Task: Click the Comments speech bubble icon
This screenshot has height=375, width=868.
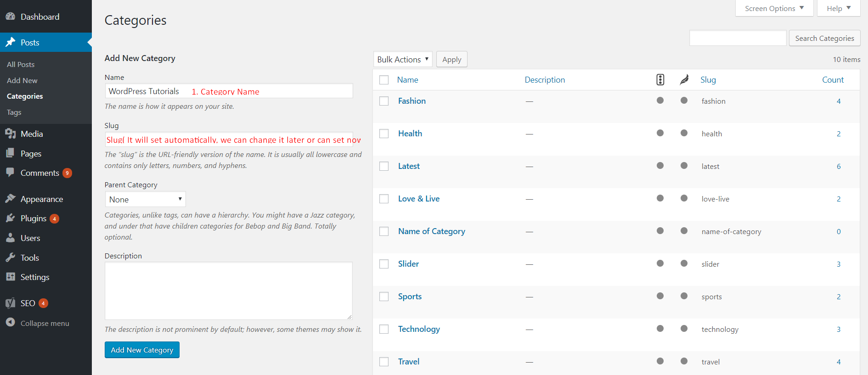Action: coord(10,173)
